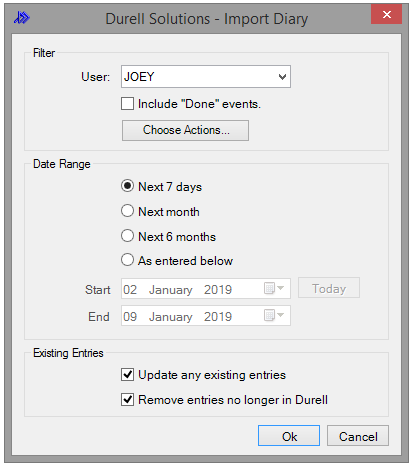Click the day field in Start date
This screenshot has width=411, height=465.
130,289
